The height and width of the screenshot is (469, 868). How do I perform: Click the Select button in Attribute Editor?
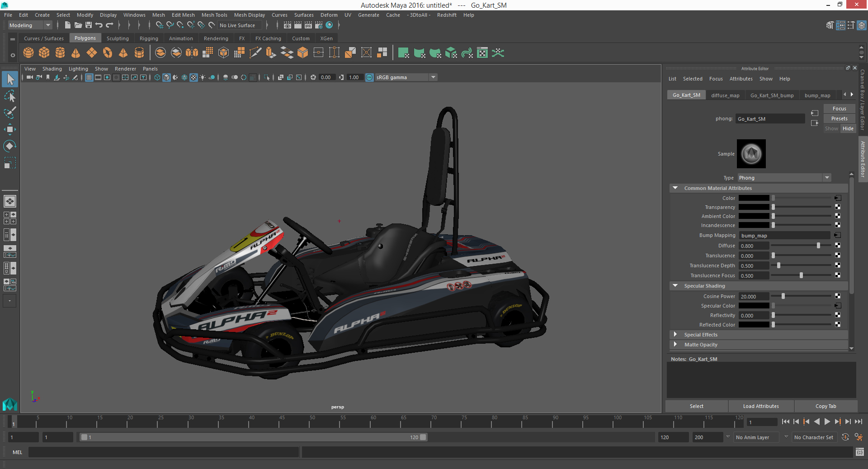tap(697, 406)
